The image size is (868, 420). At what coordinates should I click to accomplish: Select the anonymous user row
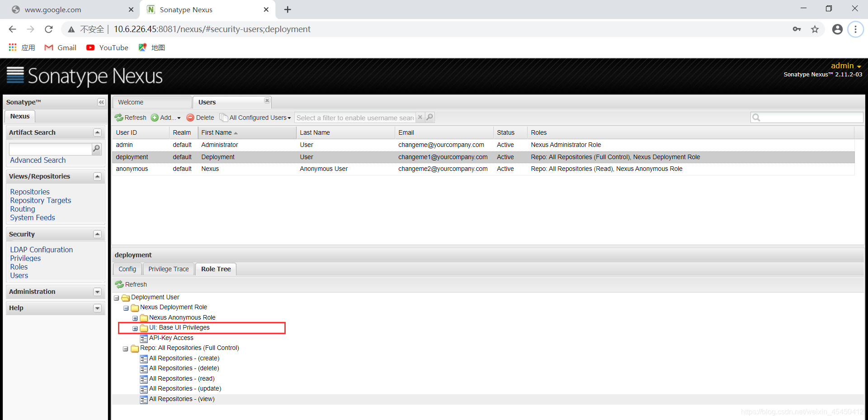click(x=483, y=169)
